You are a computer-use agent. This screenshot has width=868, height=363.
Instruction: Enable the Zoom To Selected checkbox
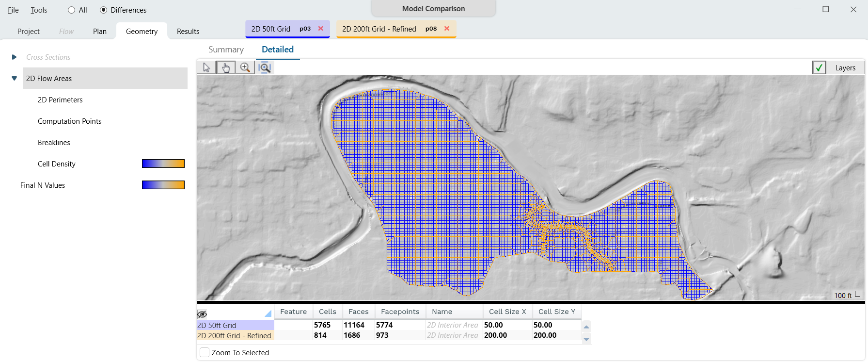tap(205, 352)
